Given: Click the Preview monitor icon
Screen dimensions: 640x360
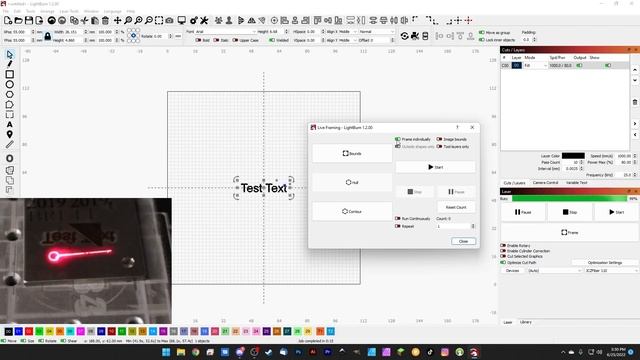Looking at the screenshot, I should (182, 20).
